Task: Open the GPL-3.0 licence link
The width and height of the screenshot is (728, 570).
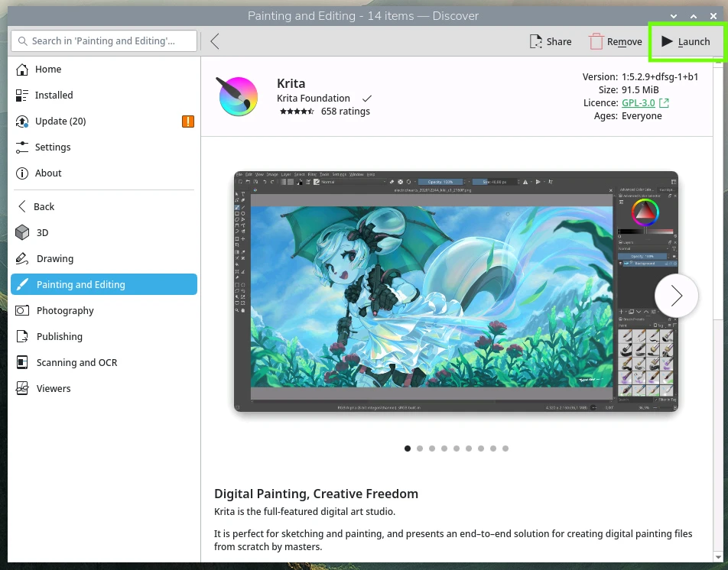Action: pyautogui.click(x=639, y=103)
